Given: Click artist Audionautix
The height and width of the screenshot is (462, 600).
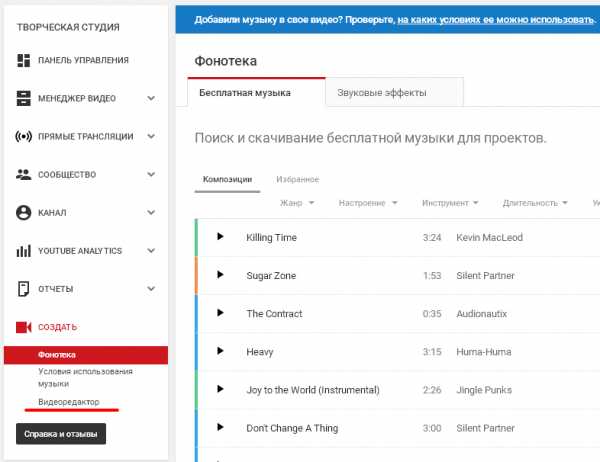Looking at the screenshot, I should point(481,313).
